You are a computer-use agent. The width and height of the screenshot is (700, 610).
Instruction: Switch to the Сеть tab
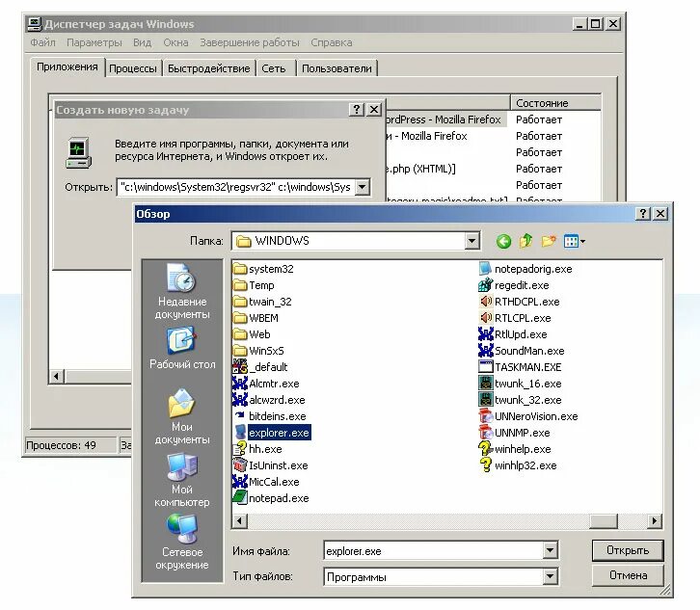[x=274, y=68]
